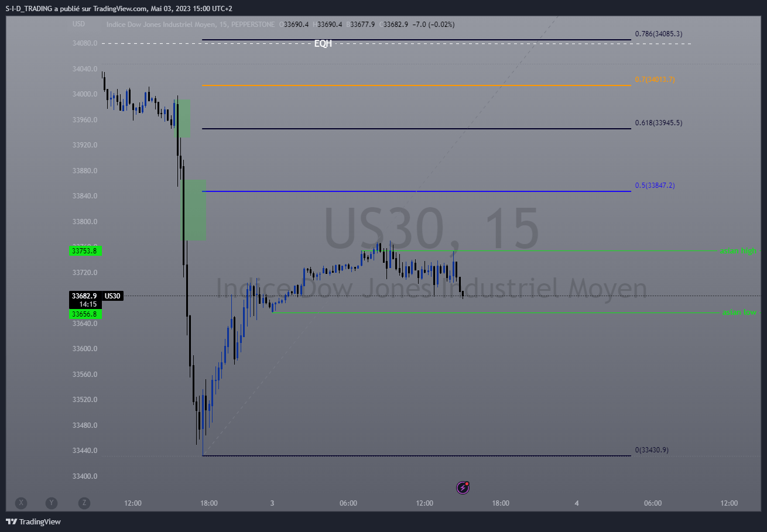
Task: Open the purple lightning events icon on the chart
Action: coord(462,488)
